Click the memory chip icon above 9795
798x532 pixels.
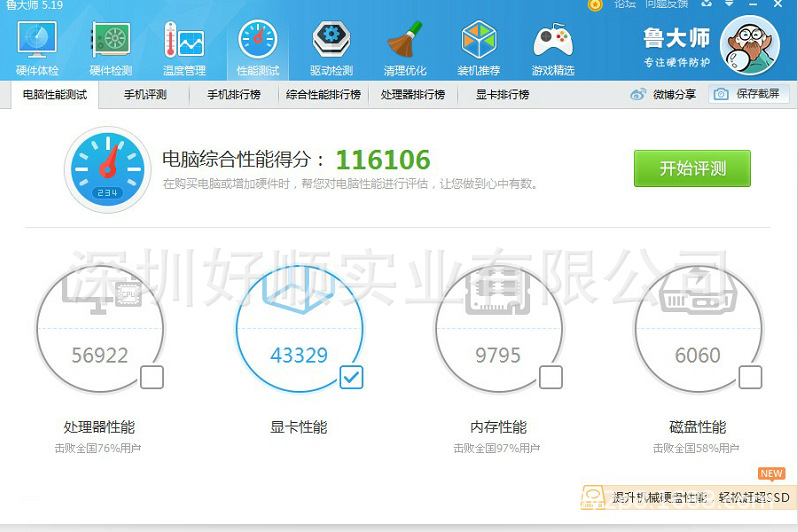click(x=498, y=292)
